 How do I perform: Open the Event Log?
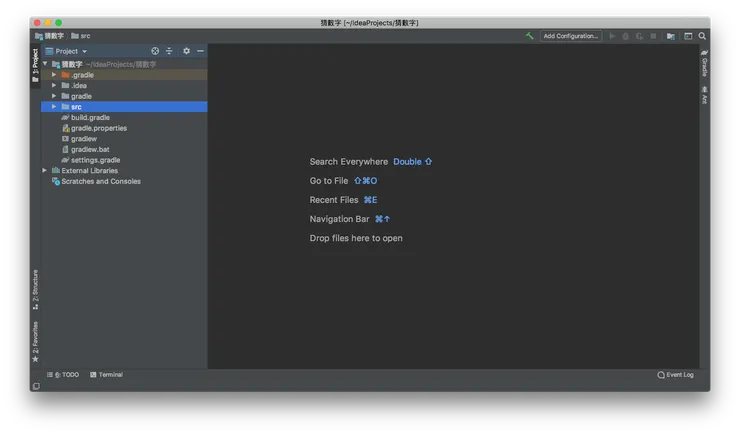pyautogui.click(x=675, y=375)
